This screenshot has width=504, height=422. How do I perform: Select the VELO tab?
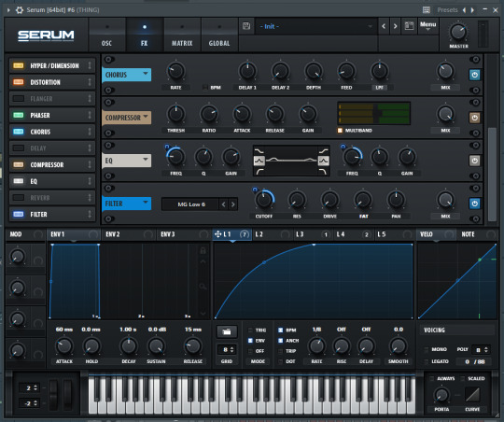point(436,234)
